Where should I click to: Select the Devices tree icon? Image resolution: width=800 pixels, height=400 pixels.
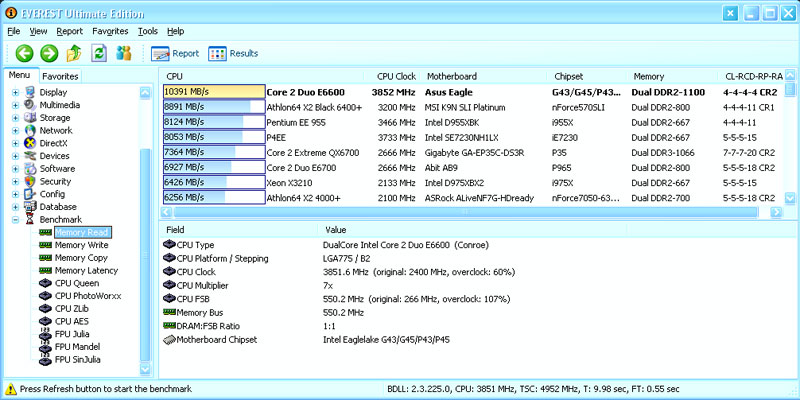30,156
